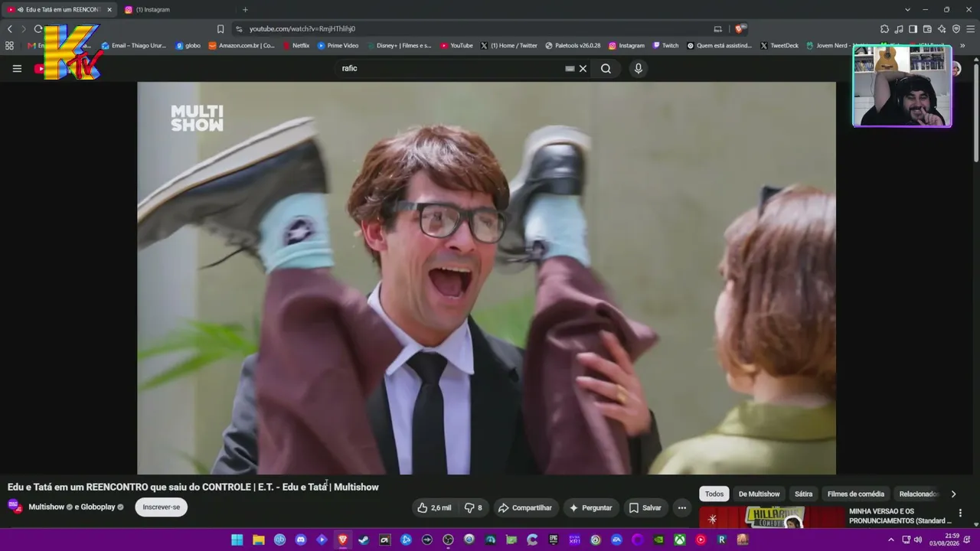
Task: Open more actions ellipsis under video
Action: coord(681,507)
